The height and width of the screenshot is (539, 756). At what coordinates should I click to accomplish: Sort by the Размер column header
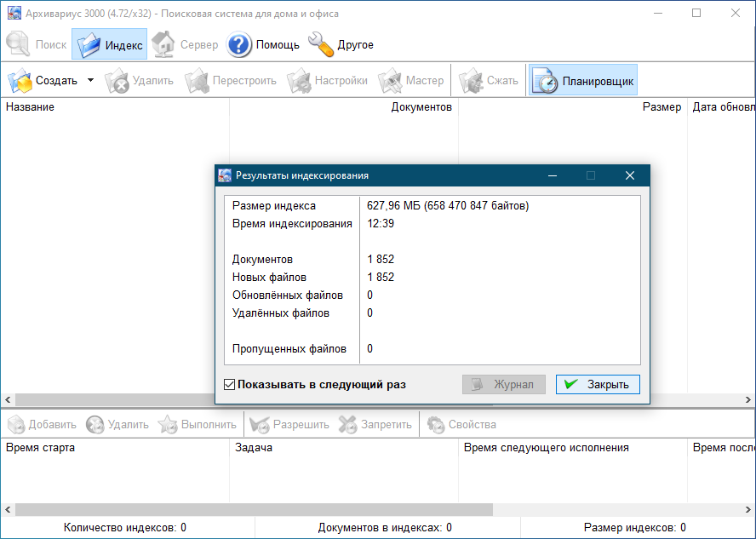click(573, 107)
